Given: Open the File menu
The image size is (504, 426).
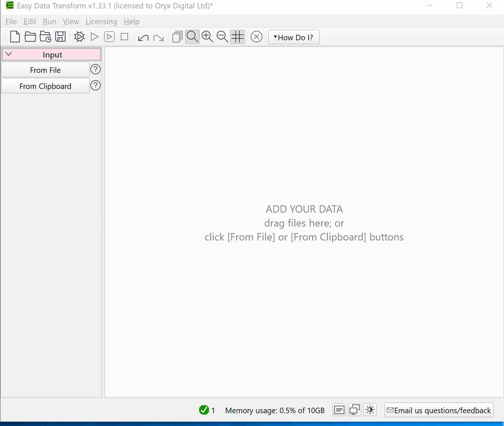Looking at the screenshot, I should (x=11, y=22).
